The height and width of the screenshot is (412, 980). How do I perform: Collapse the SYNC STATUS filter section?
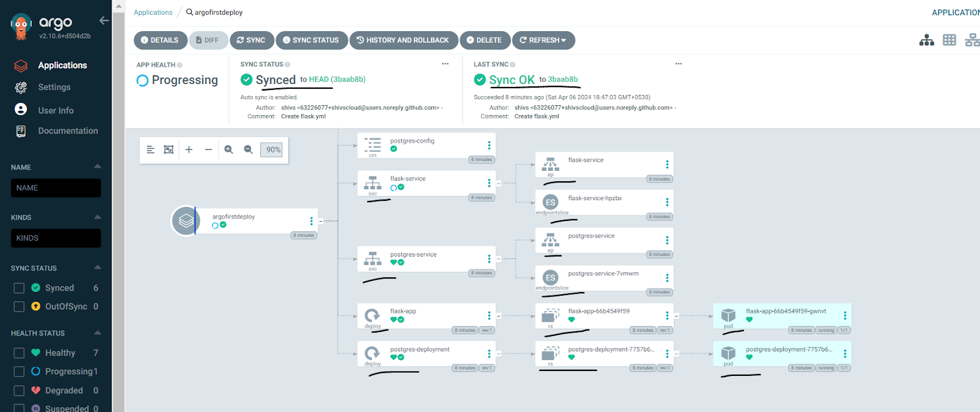97,268
